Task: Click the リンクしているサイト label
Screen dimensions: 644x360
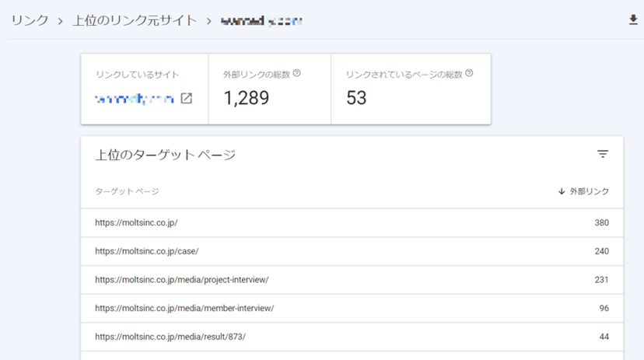Action: (138, 75)
